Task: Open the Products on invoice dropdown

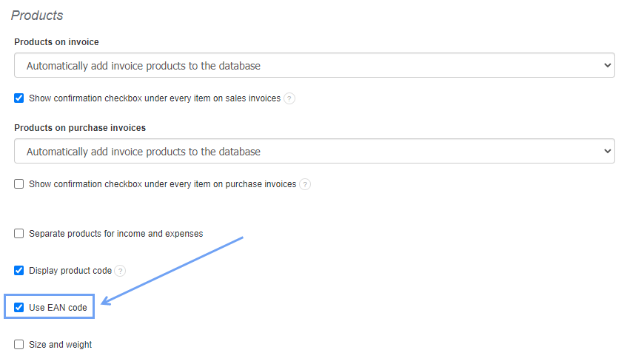Action: (x=314, y=66)
